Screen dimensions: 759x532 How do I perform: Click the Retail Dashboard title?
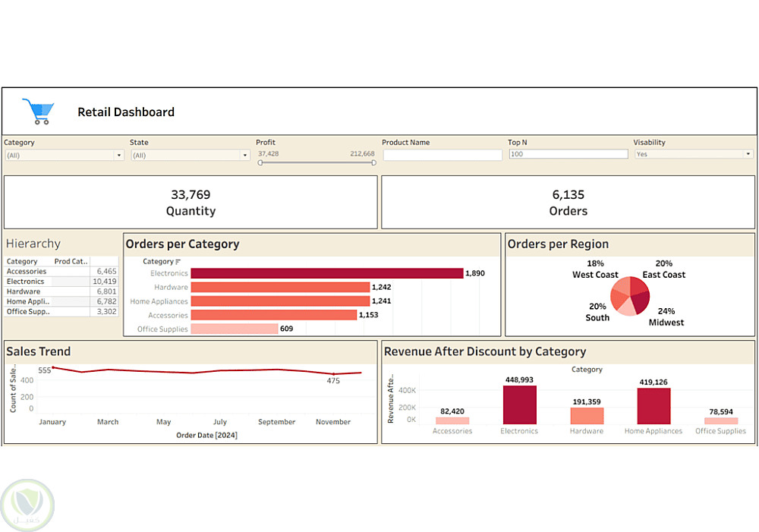(126, 112)
